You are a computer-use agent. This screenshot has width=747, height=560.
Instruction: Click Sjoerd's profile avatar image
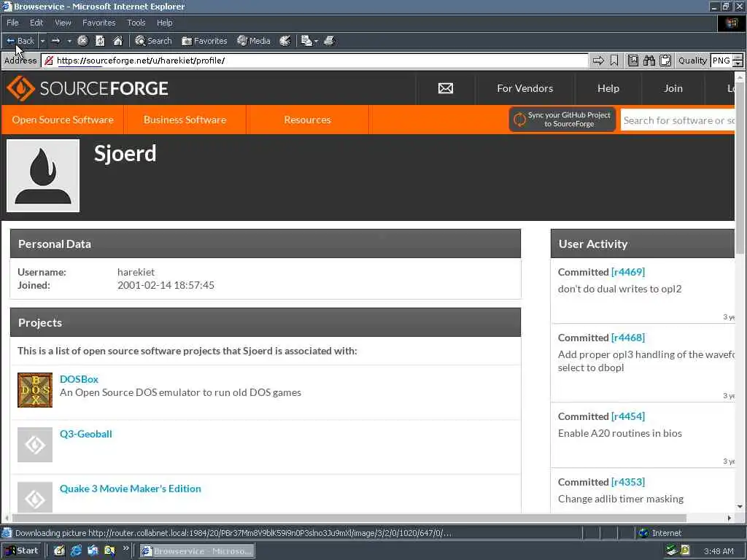pos(43,175)
